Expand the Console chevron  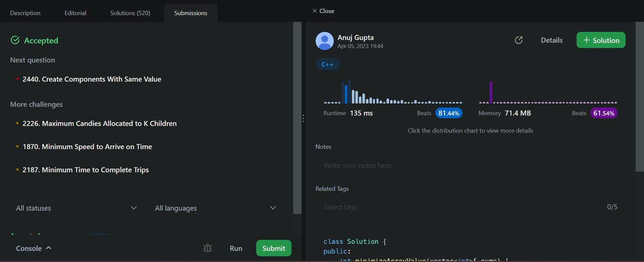49,248
